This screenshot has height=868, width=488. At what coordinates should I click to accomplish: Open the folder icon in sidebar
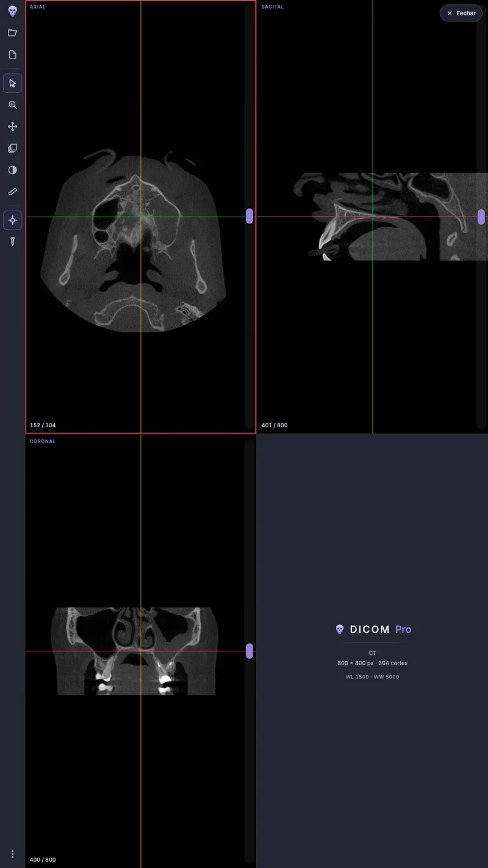click(12, 32)
